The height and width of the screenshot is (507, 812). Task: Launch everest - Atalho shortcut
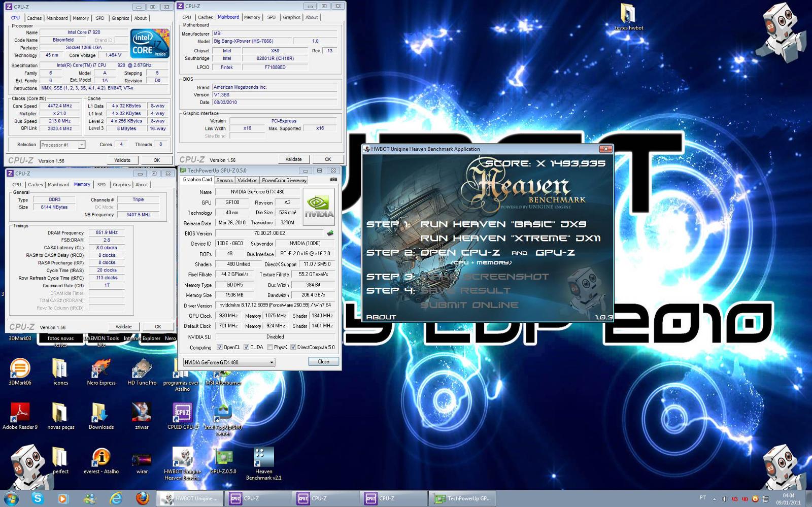pyautogui.click(x=101, y=460)
